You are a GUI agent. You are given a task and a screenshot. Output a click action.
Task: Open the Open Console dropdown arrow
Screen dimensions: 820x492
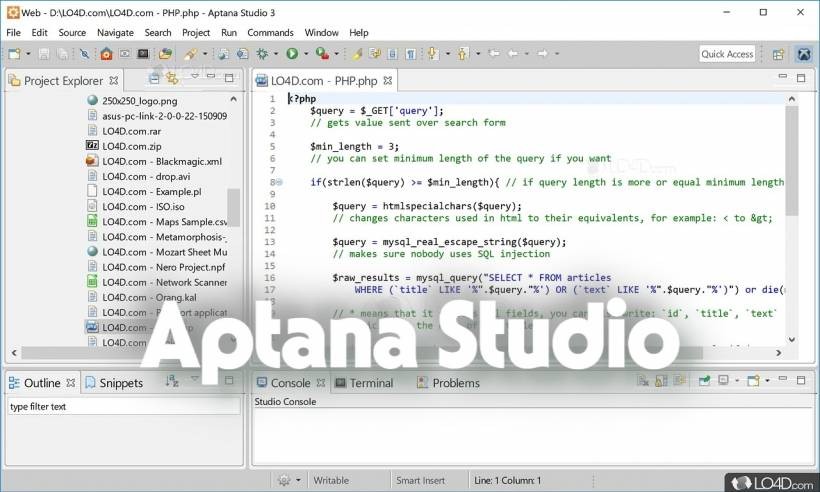(767, 381)
